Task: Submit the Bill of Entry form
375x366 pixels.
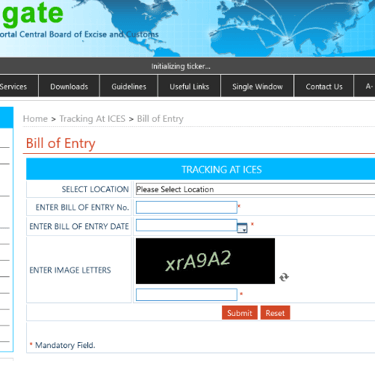Action: 240,313
